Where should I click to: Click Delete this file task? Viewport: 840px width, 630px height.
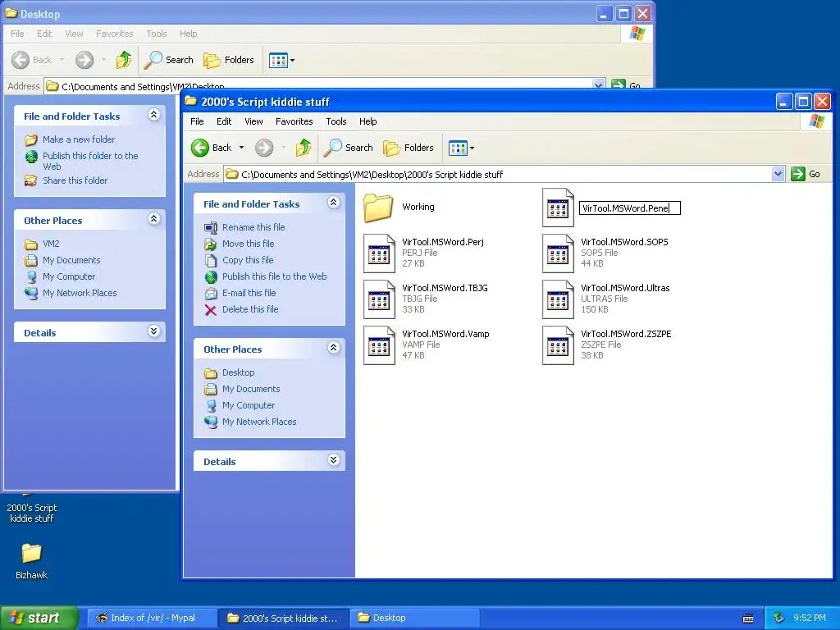point(250,309)
